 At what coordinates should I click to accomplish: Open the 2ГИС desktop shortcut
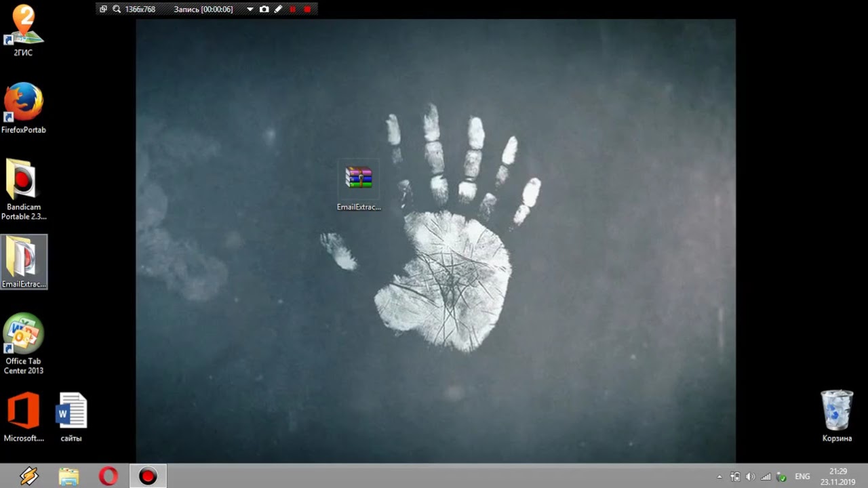point(23,29)
